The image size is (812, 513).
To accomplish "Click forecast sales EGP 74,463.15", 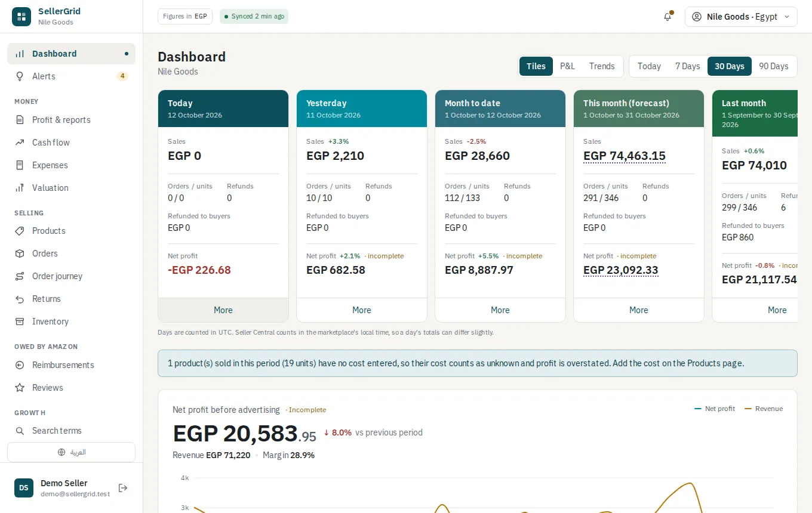I will (625, 156).
